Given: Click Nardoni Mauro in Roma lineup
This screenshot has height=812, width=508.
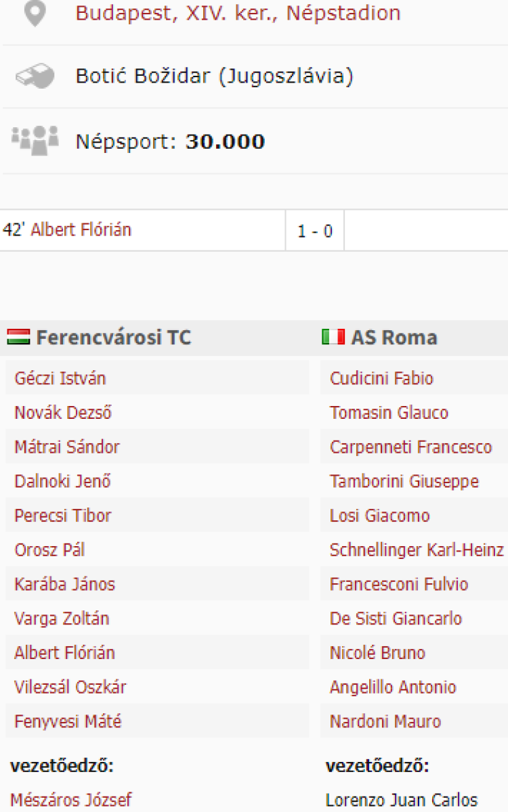Looking at the screenshot, I should [x=385, y=721].
